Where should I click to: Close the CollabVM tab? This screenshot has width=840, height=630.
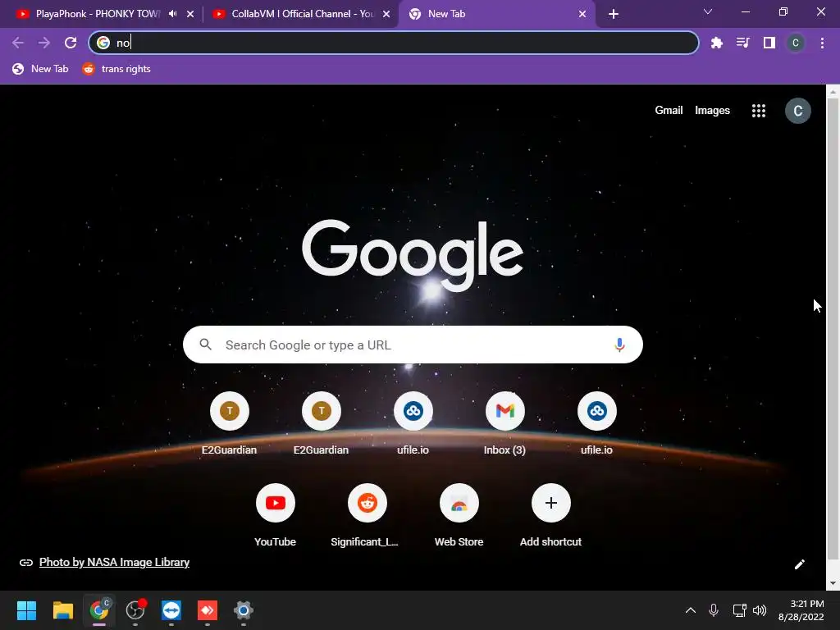(x=386, y=14)
